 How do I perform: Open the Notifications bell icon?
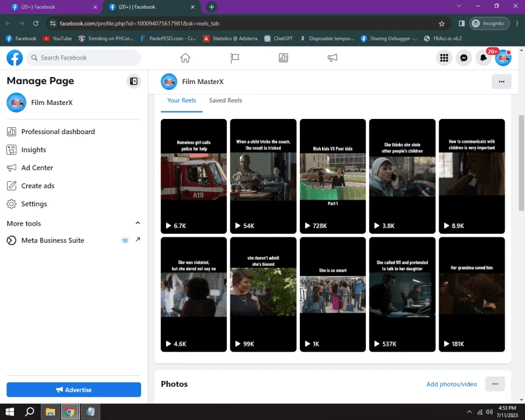[483, 58]
